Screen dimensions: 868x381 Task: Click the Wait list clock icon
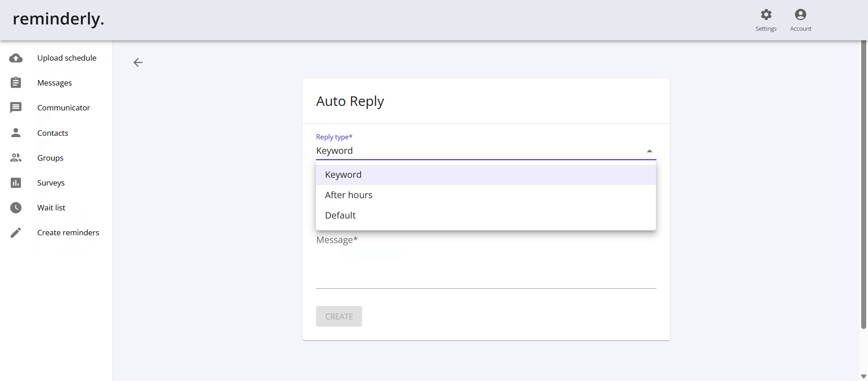pos(16,208)
